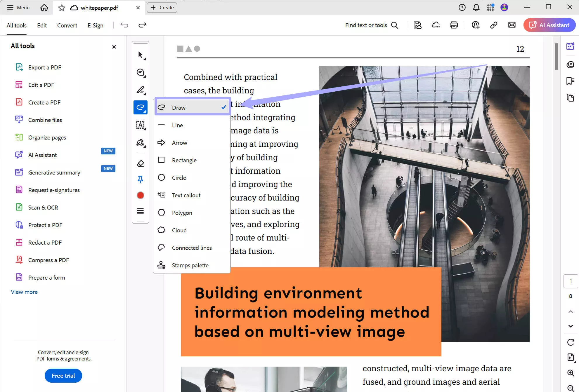Click the print icon
The height and width of the screenshot is (392, 579).
point(453,25)
